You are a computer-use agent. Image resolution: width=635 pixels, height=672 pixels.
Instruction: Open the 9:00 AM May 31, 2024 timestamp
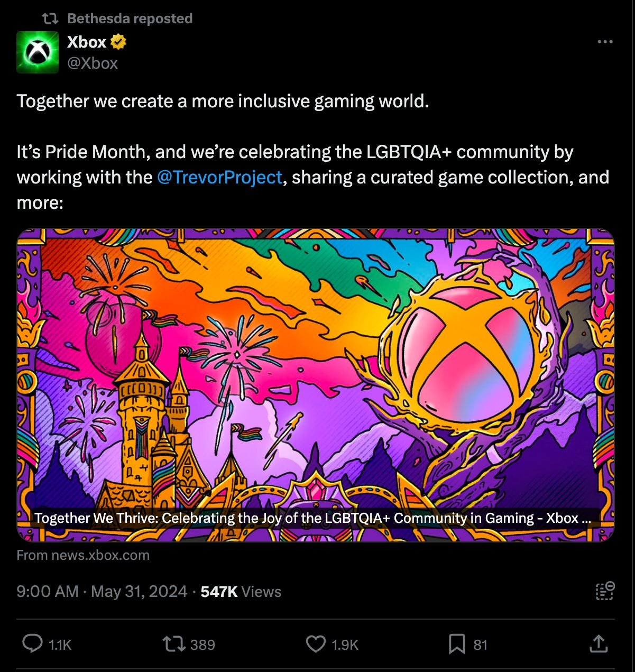click(102, 591)
